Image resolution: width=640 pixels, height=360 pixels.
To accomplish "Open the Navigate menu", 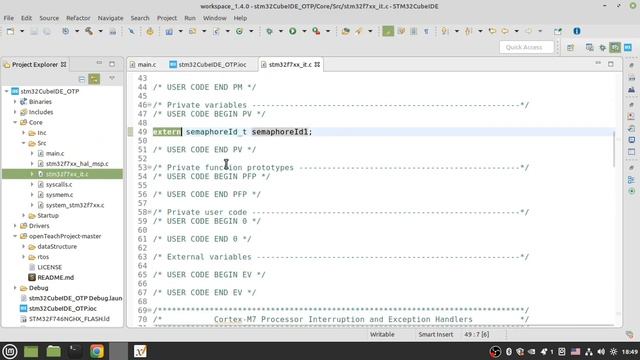I will [x=110, y=18].
